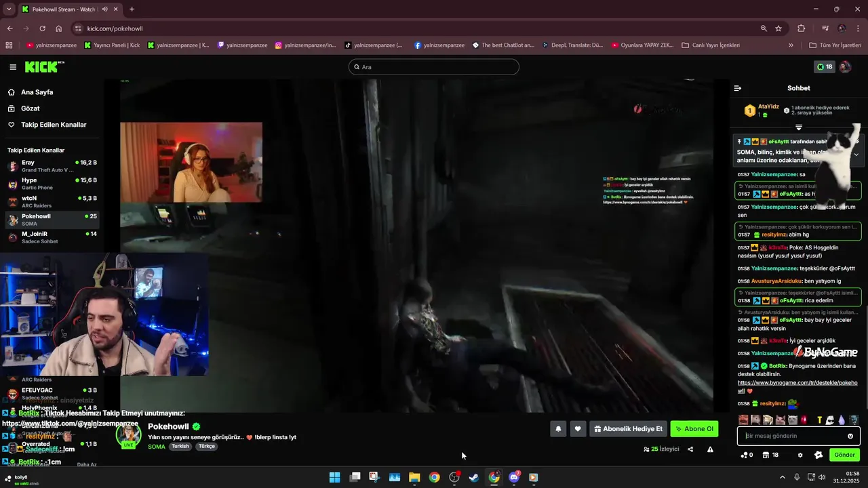Click the Pokehowll streamer avatar
Viewport: 868px width, 488px height.
(x=129, y=434)
